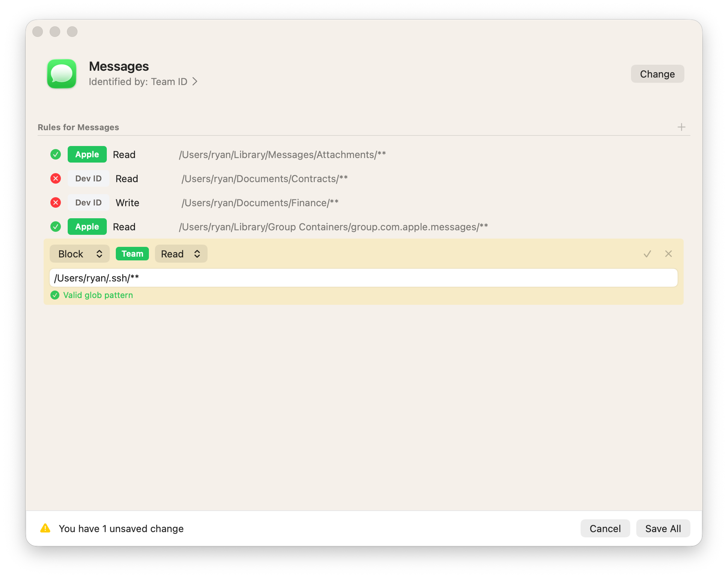This screenshot has height=578, width=728.
Task: Open the Read permission dropdown
Action: tap(181, 254)
